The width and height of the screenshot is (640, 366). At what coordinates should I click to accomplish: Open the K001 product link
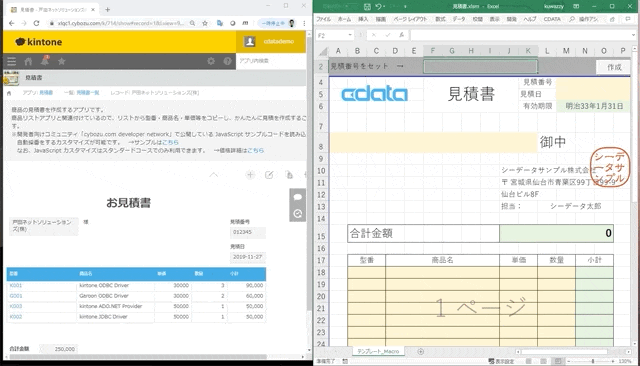tap(16, 286)
